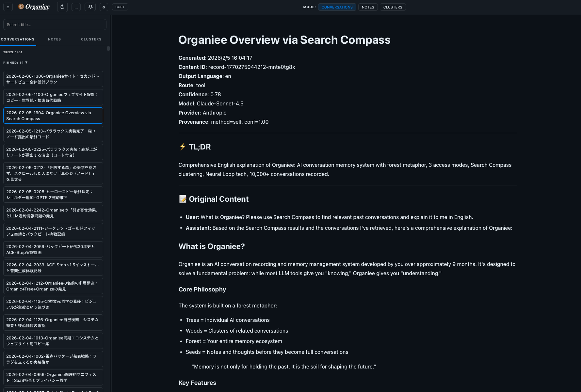Viewport: 581px width, 392px height.
Task: Open the 2026-02-04-1212 Organic+Tree+Organize conversation
Action: click(53, 286)
